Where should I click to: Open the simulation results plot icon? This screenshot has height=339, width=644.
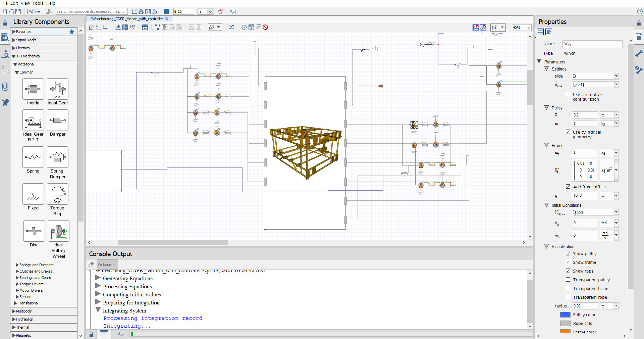pyautogui.click(x=134, y=11)
